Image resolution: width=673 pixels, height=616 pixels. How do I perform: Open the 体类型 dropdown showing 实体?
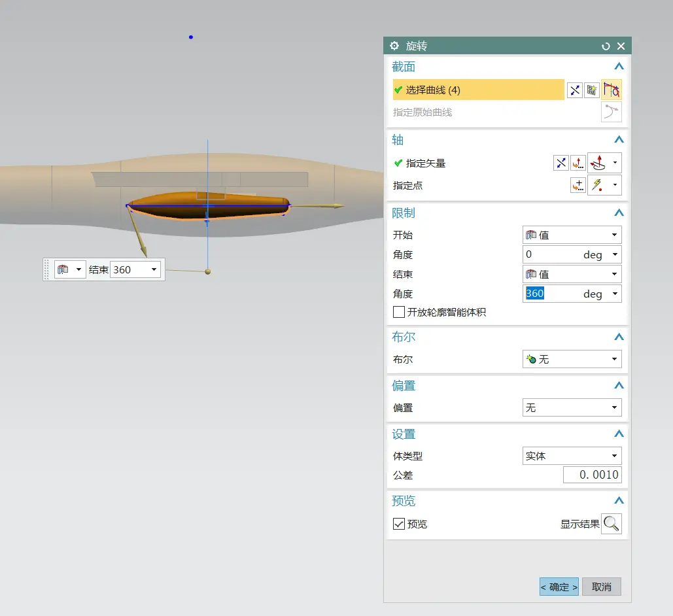[572, 456]
